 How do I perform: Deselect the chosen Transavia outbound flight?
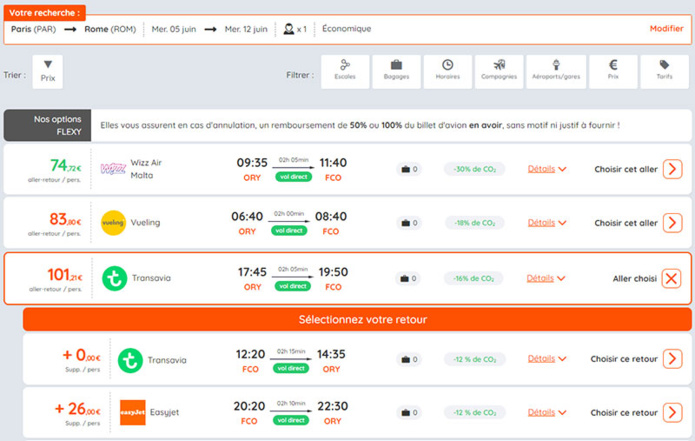(672, 278)
